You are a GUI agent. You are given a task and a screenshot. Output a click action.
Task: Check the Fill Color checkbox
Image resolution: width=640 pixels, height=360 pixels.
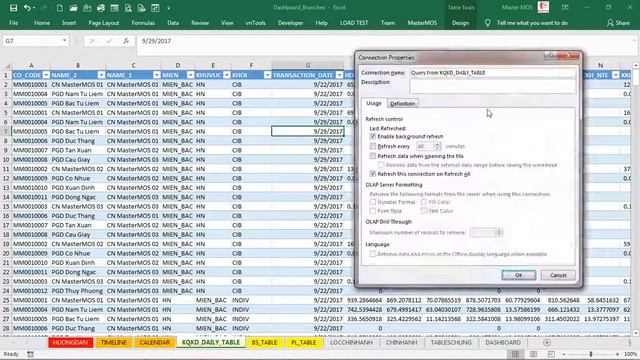point(424,202)
